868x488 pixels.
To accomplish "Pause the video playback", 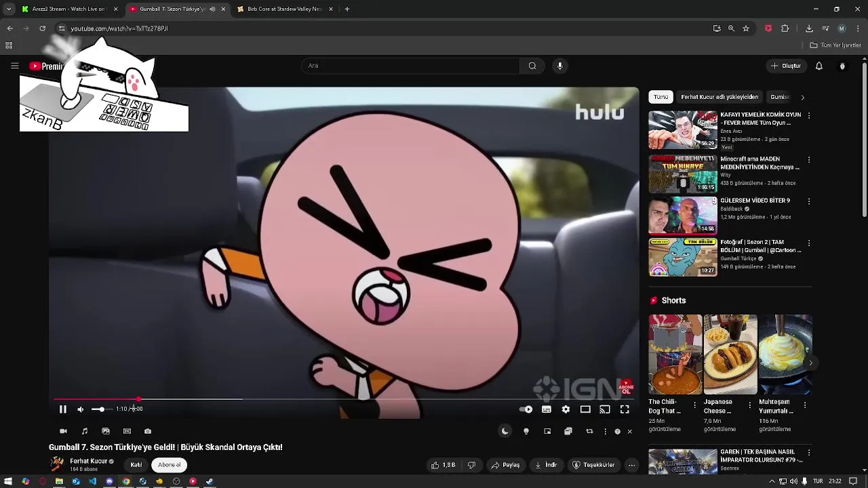I will click(62, 409).
